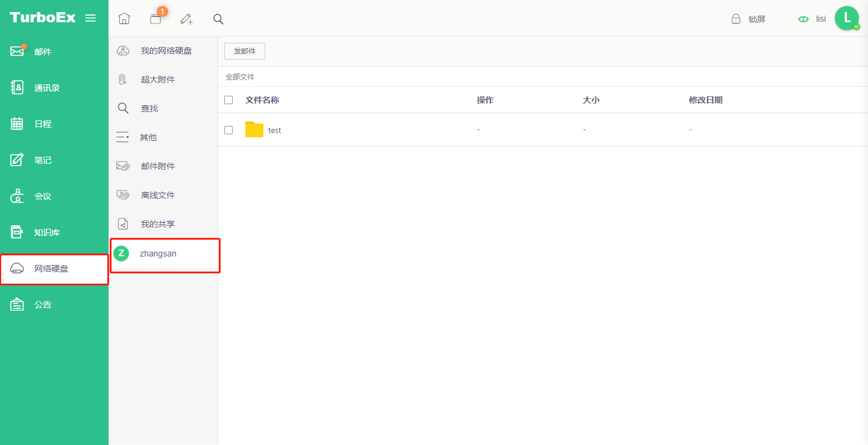Click the zhangsan Z avatar

coord(121,254)
